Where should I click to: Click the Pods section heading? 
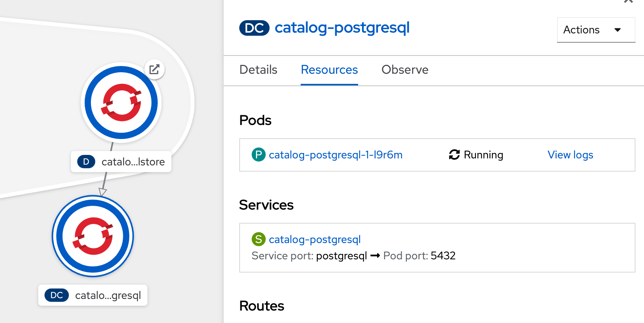(x=255, y=120)
